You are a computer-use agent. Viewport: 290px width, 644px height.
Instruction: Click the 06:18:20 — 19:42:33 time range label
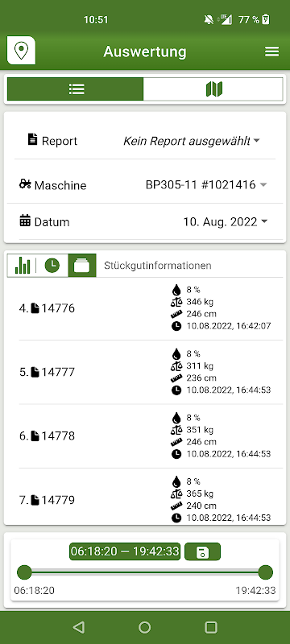[125, 551]
